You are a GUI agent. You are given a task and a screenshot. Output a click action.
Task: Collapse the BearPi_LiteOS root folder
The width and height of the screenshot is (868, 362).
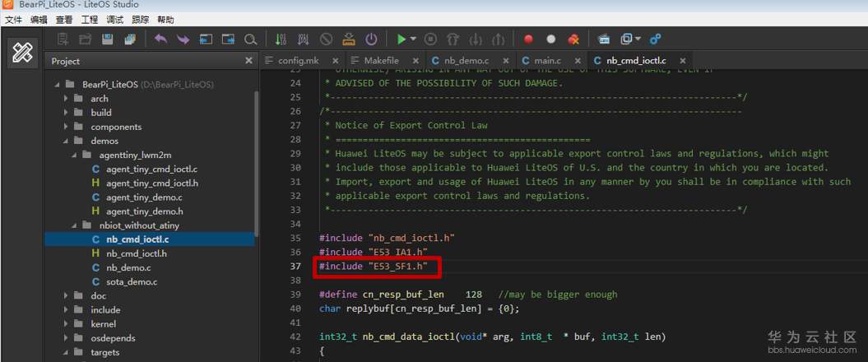[57, 85]
